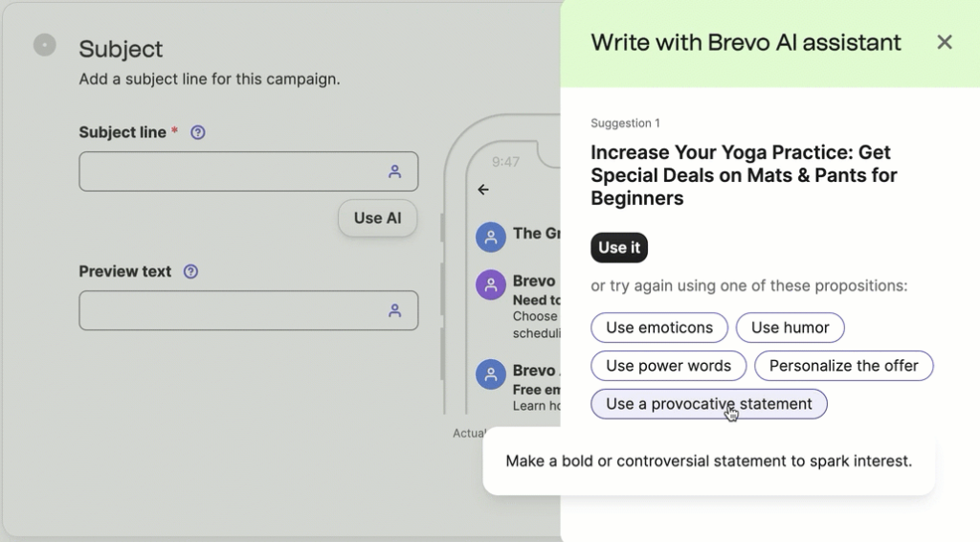Select 'Add a subject line for this campaign.' text
980x542 pixels.
tap(210, 79)
